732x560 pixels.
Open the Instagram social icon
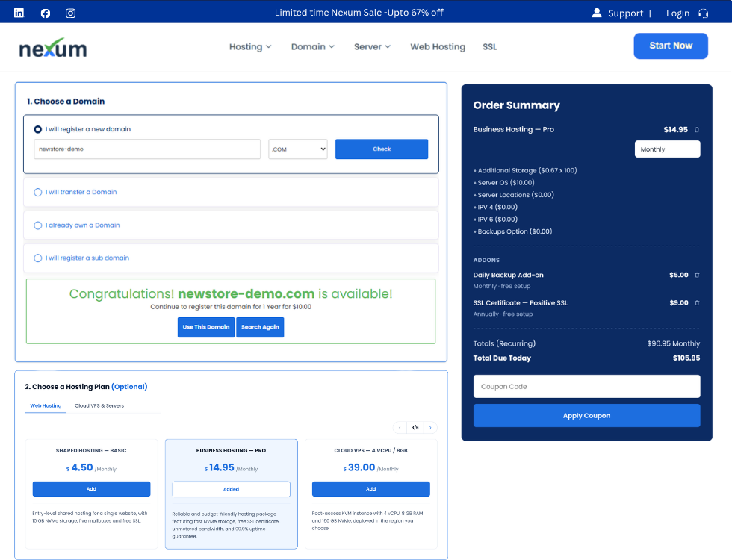70,13
